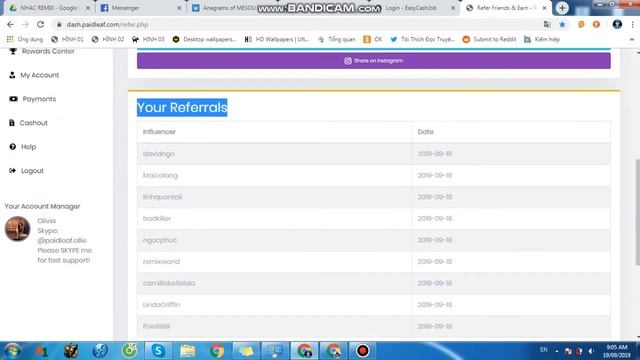The width and height of the screenshot is (640, 360).
Task: Select referral row ngocphuc
Action: [x=373, y=240]
